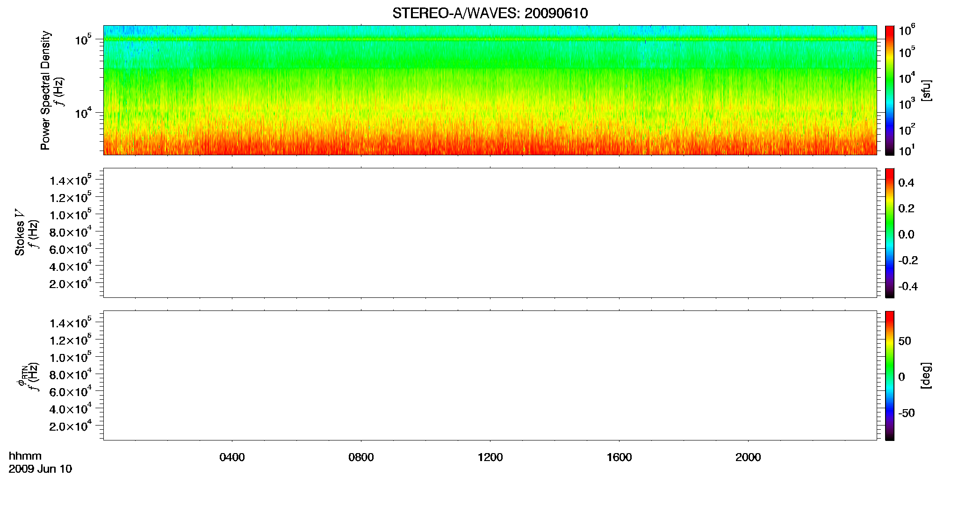
Task: Click the 2000 time axis label
Action: (748, 457)
